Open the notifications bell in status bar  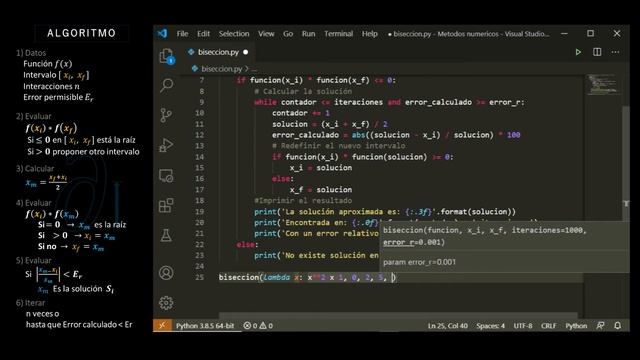tap(618, 325)
